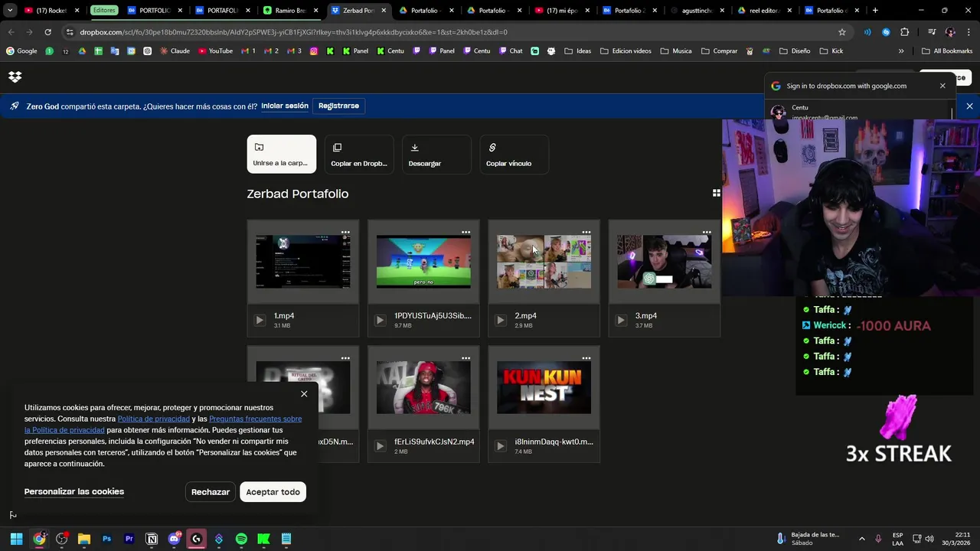
Task: Click Personalizar las cookies link
Action: point(74,491)
